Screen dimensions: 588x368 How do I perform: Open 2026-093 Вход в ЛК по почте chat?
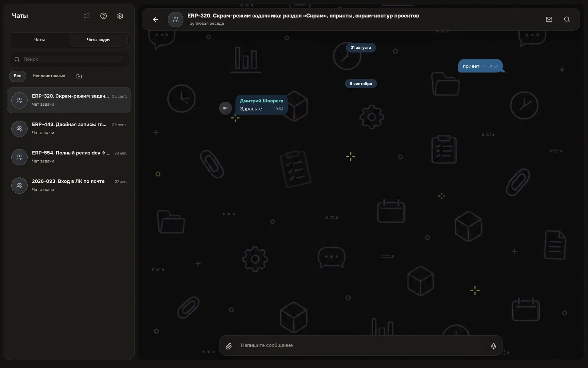click(69, 185)
